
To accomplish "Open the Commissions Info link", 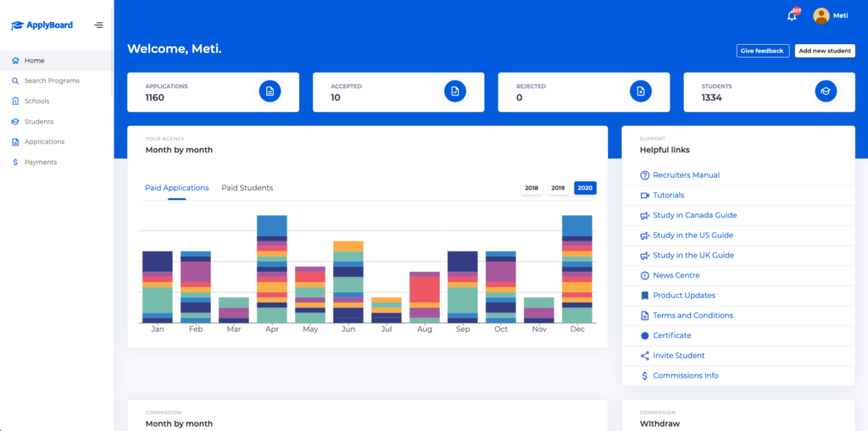I will (x=685, y=376).
